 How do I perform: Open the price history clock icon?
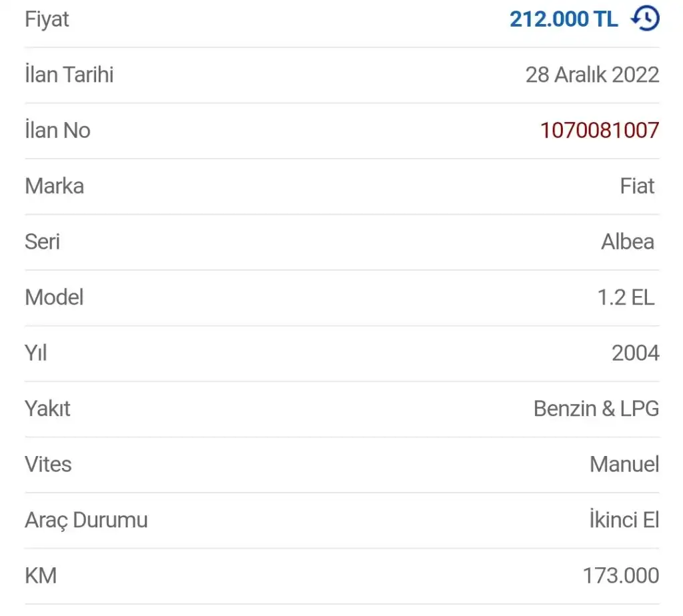coord(645,19)
